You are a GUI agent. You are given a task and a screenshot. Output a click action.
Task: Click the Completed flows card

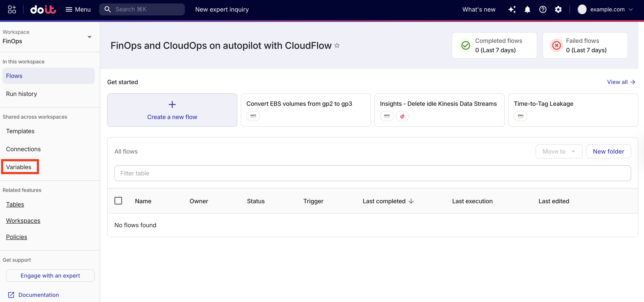coord(494,45)
